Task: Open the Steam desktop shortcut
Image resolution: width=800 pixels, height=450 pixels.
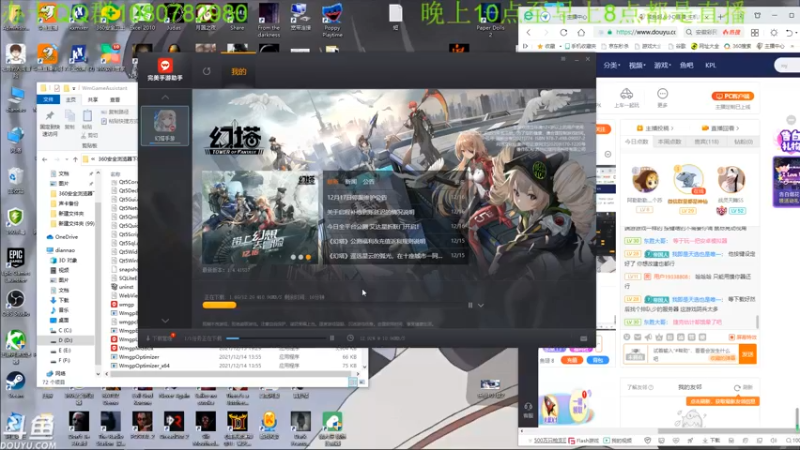Action: coord(15,384)
